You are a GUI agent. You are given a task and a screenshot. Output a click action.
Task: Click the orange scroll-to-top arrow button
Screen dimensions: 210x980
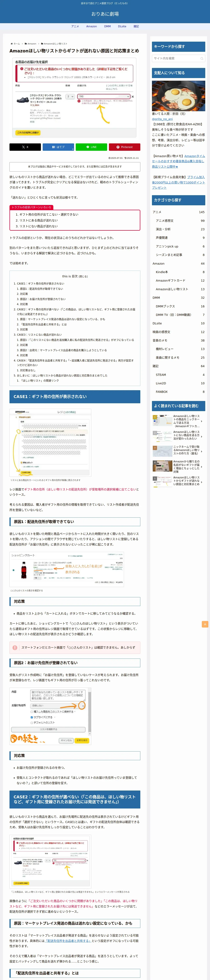[x=205, y=624]
